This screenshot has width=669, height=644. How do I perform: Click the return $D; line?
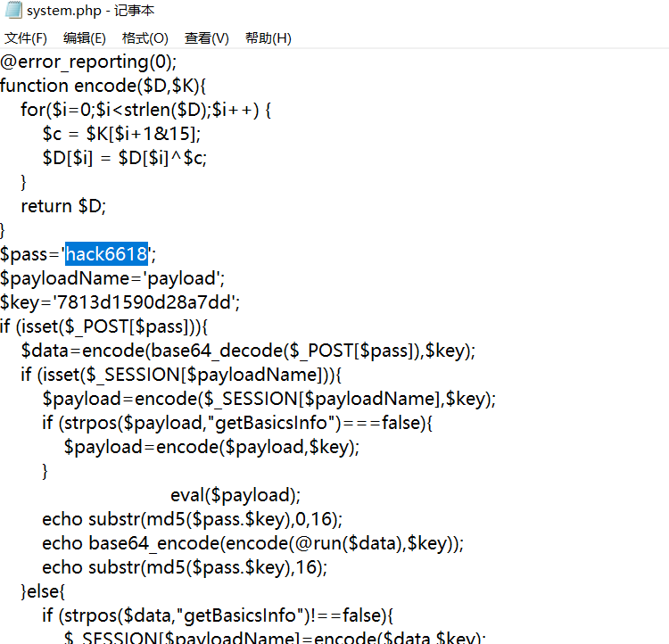coord(63,206)
